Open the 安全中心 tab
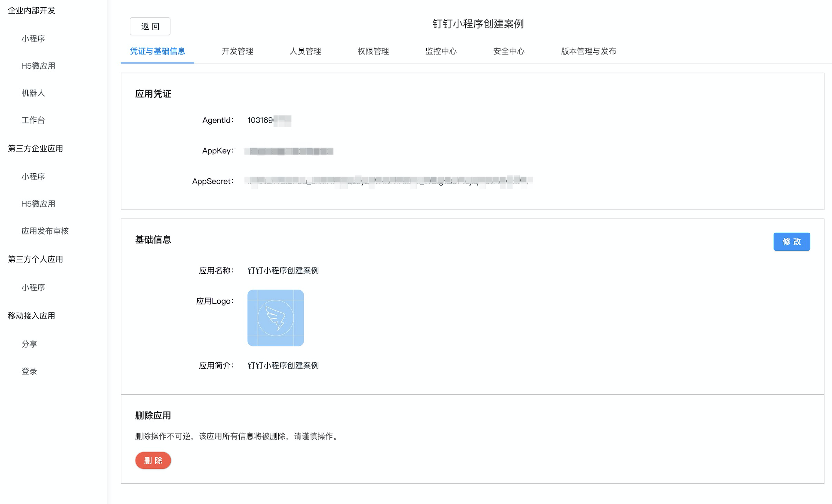The image size is (832, 504). (508, 51)
